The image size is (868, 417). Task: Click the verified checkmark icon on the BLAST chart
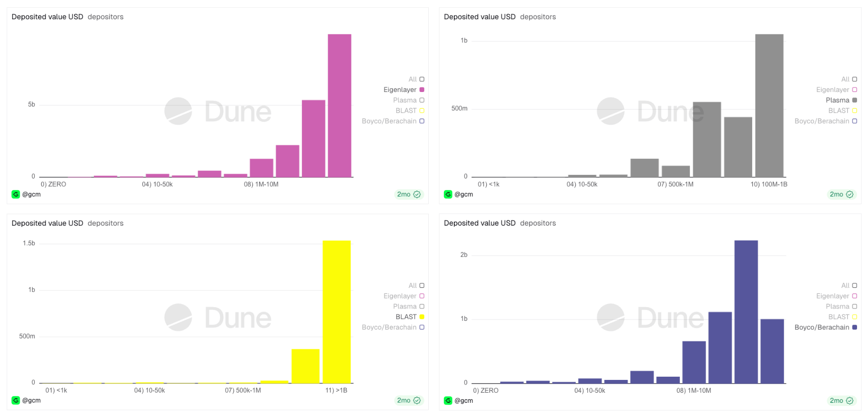click(x=417, y=400)
